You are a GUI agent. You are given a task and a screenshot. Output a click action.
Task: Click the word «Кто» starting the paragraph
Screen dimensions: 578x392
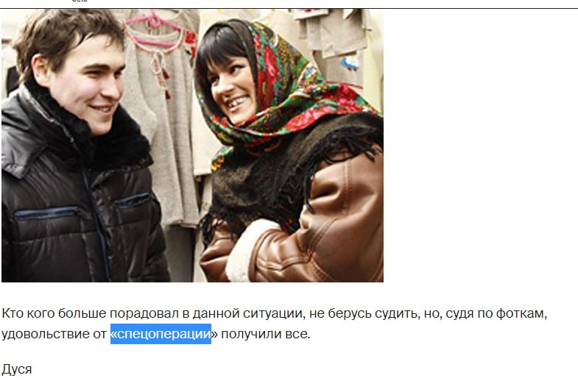click(x=13, y=313)
